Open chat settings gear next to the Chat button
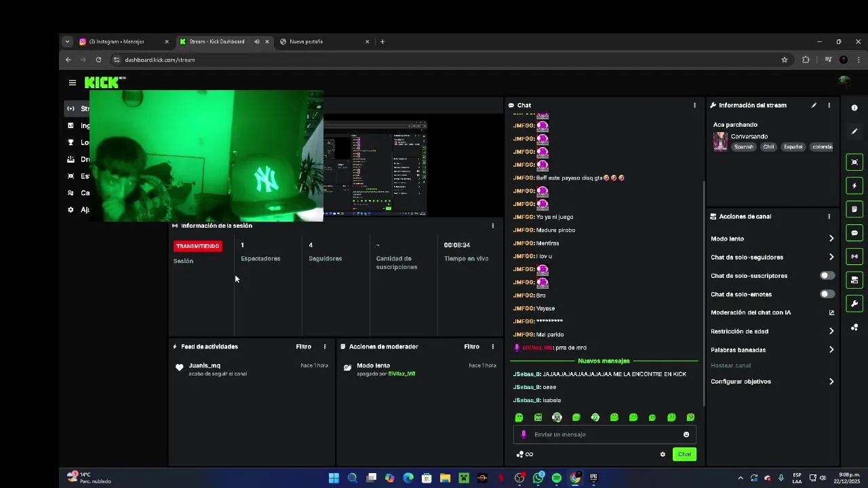This screenshot has height=488, width=868. 663,454
